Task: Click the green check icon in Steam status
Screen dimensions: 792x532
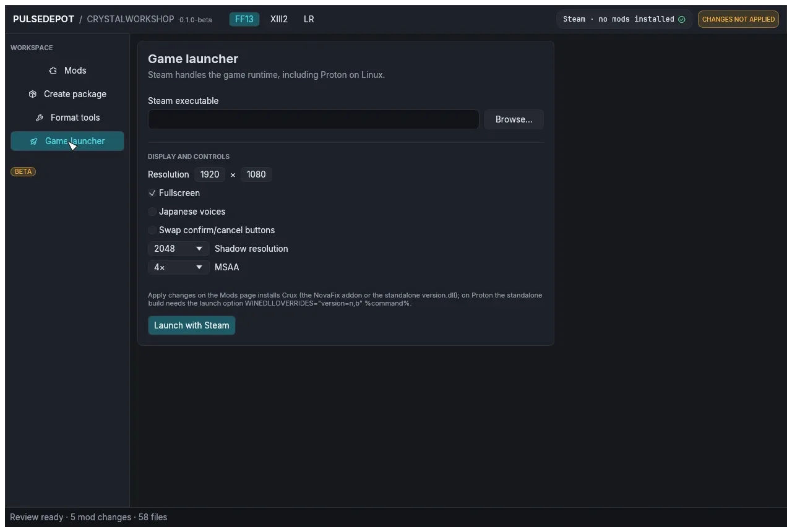Action: point(682,19)
